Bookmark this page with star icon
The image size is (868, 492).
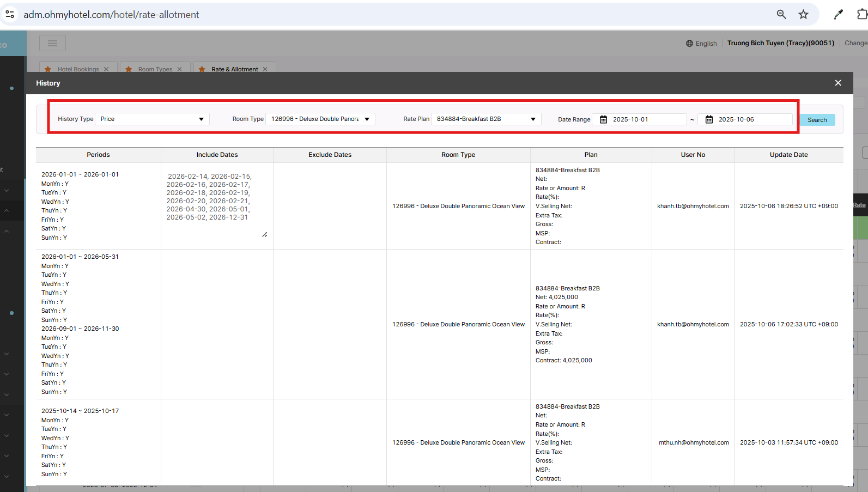click(803, 15)
